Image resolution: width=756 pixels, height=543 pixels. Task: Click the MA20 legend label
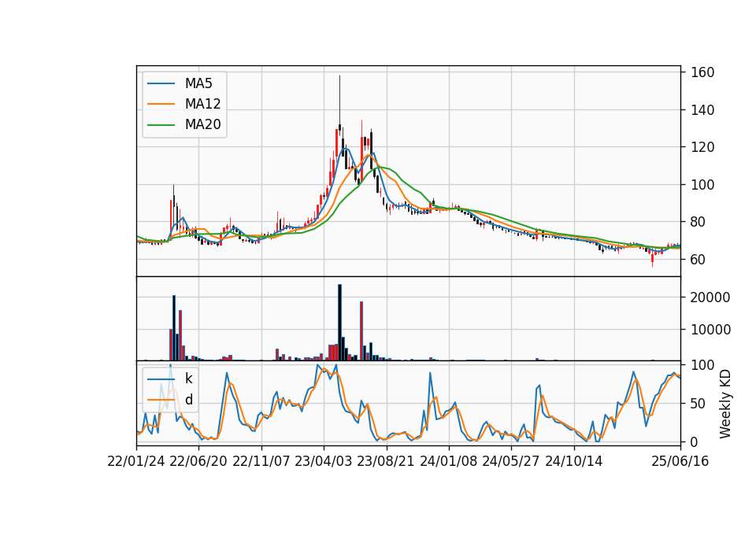[x=202, y=124]
